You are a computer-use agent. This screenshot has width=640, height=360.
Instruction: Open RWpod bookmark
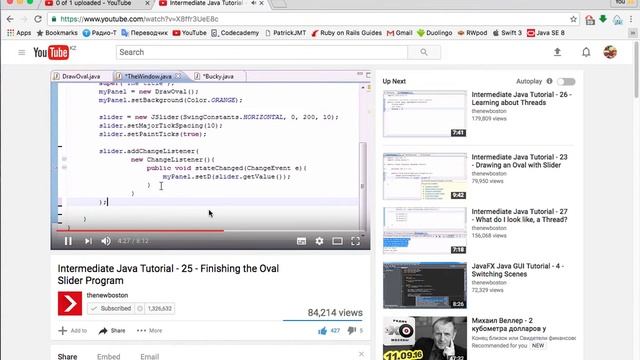472,33
